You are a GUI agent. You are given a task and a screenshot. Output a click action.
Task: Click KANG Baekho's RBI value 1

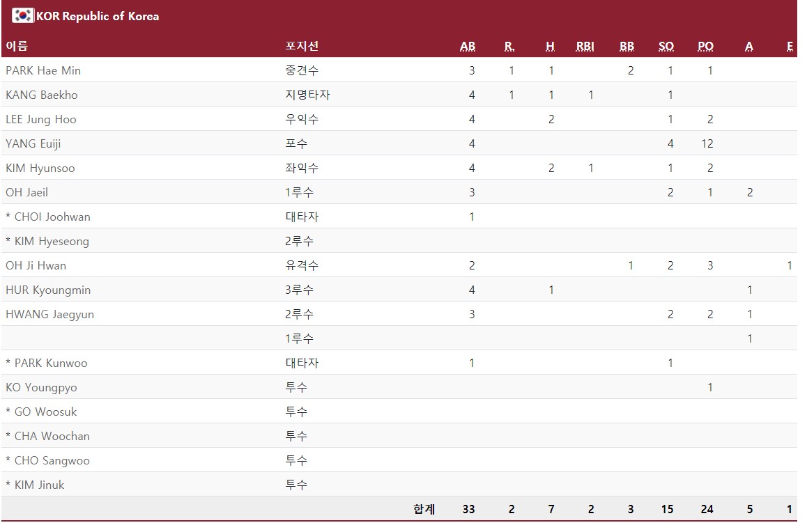(x=591, y=95)
